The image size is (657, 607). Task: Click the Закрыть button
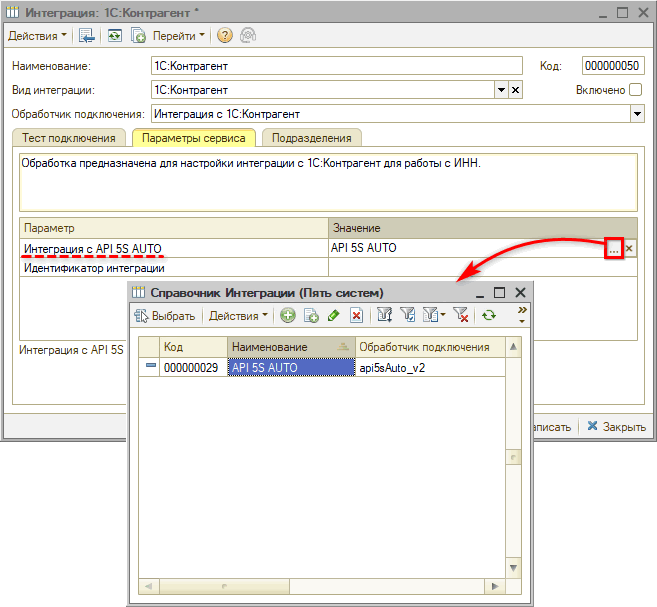(616, 426)
